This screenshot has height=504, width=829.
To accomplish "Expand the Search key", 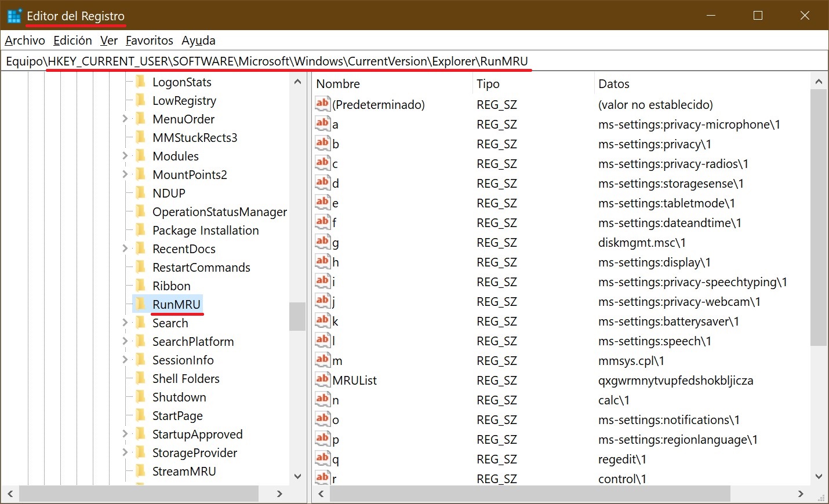I will pos(125,323).
